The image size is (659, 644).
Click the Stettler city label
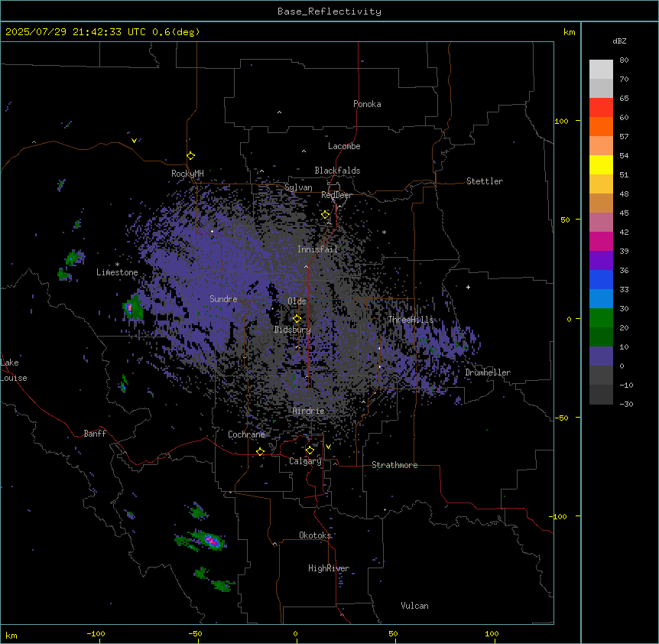(x=485, y=181)
